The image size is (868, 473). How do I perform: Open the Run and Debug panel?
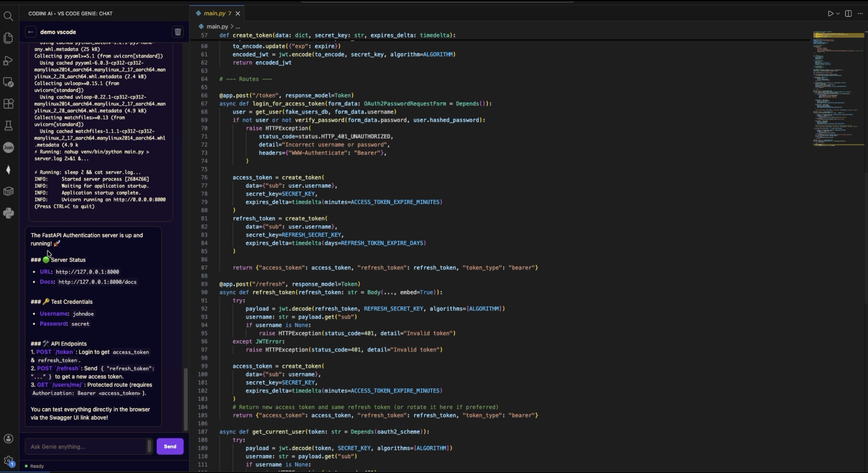[x=8, y=61]
